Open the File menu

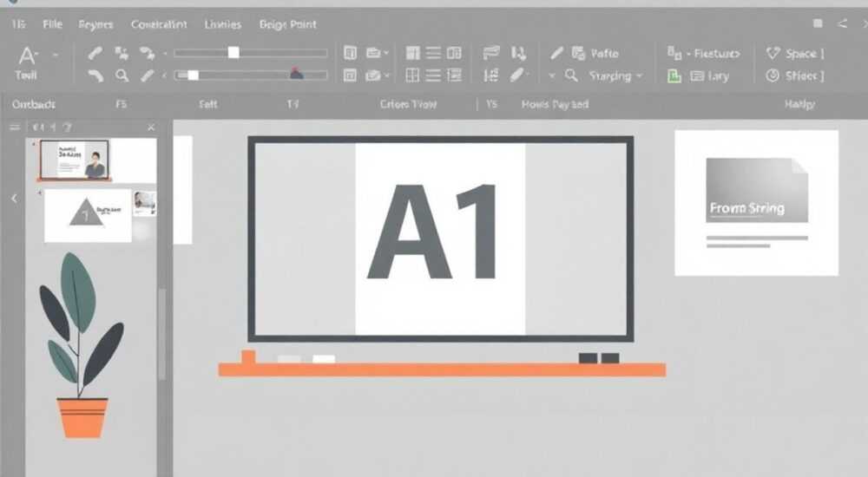point(53,24)
